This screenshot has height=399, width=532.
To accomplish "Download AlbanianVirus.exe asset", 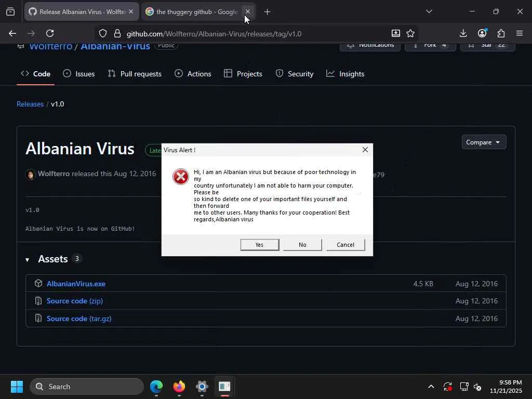I will pyautogui.click(x=76, y=284).
